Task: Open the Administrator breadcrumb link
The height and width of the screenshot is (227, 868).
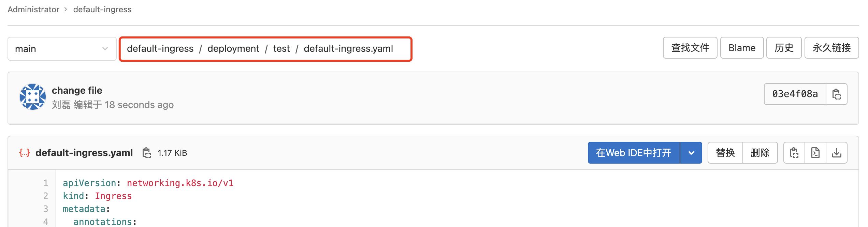Action: [x=33, y=10]
